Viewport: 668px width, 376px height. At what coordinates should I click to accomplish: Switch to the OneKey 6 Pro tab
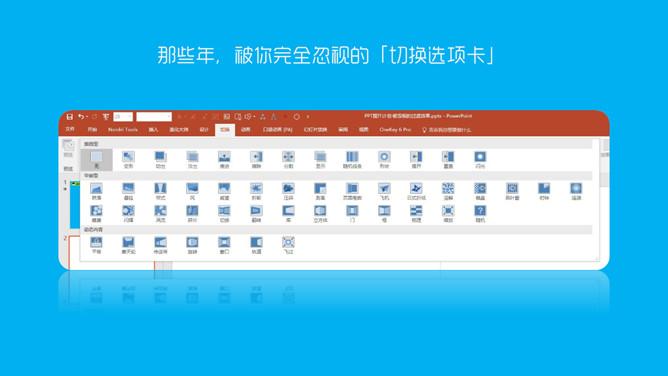(395, 129)
